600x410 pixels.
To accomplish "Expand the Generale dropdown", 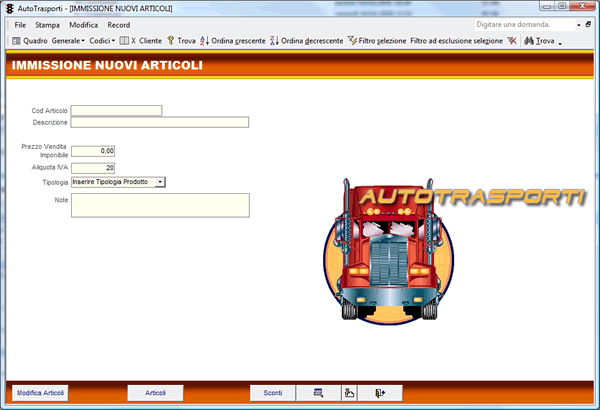I will (x=68, y=41).
